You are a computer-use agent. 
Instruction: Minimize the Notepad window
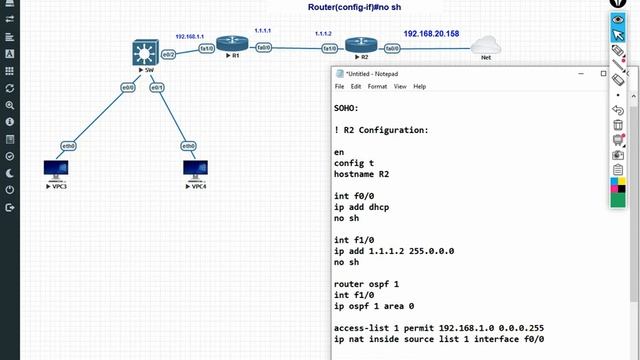[x=581, y=74]
